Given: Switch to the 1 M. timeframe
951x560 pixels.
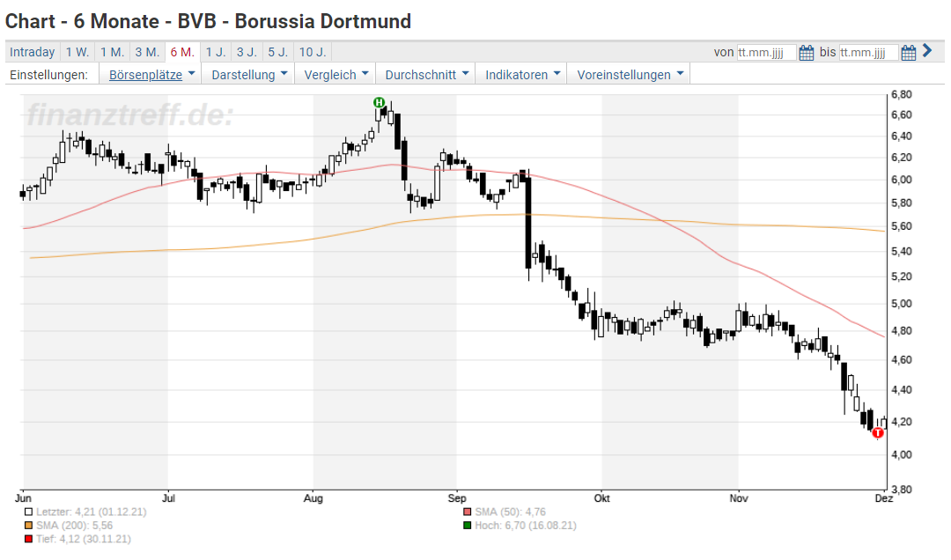Looking at the screenshot, I should pos(112,52).
